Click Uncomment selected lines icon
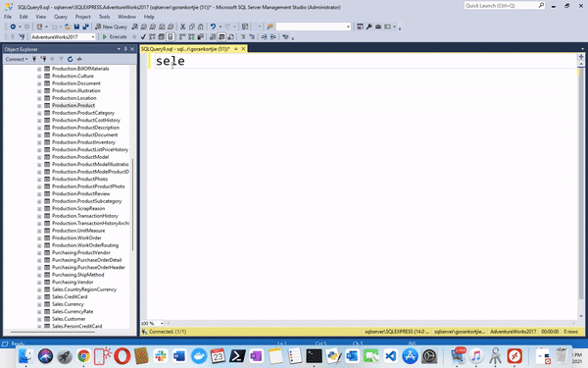The image size is (588, 368). [x=252, y=37]
